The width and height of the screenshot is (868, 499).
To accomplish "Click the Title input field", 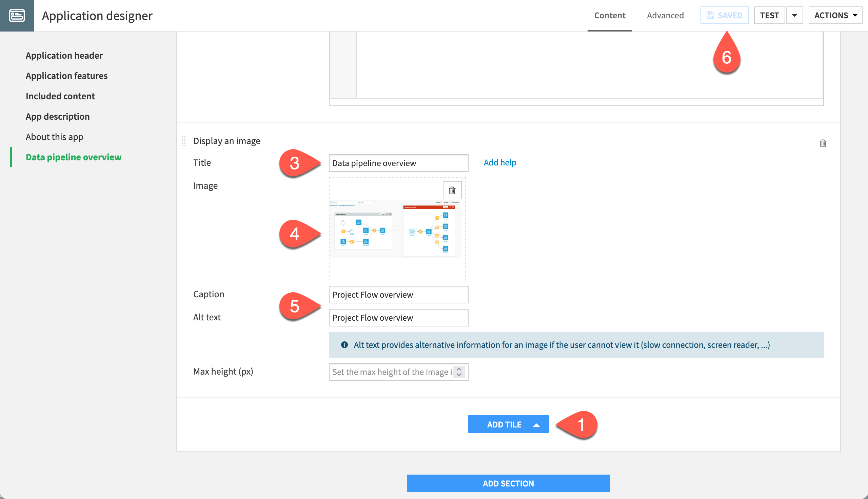I will coord(398,163).
